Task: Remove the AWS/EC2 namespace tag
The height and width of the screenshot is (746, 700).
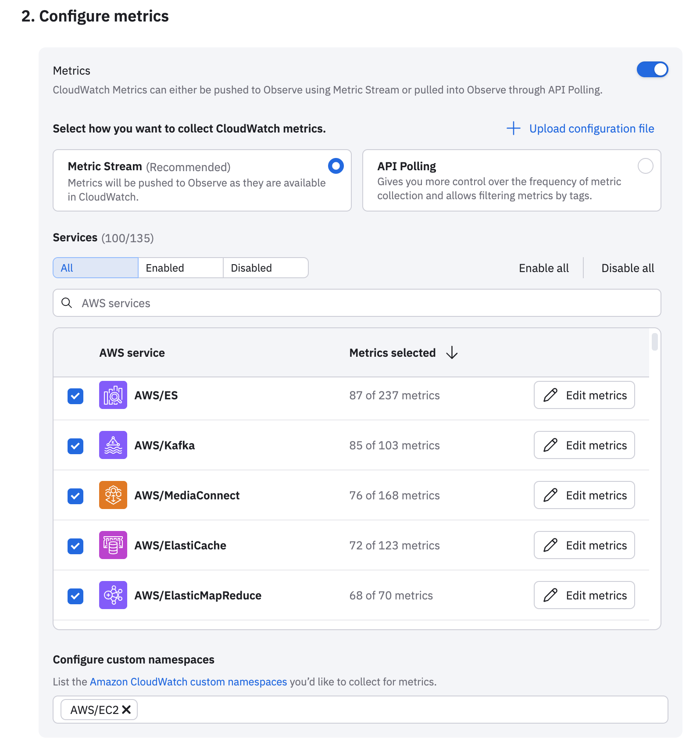Action: 126,710
